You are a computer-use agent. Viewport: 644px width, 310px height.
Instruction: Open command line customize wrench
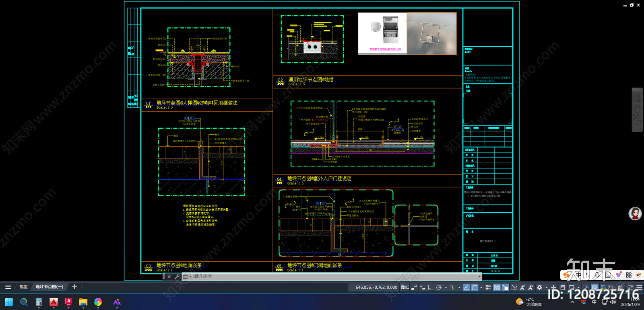click(177, 277)
